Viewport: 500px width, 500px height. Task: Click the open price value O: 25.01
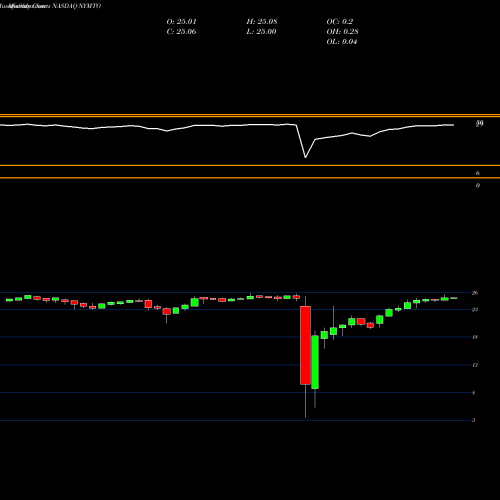coord(181,22)
